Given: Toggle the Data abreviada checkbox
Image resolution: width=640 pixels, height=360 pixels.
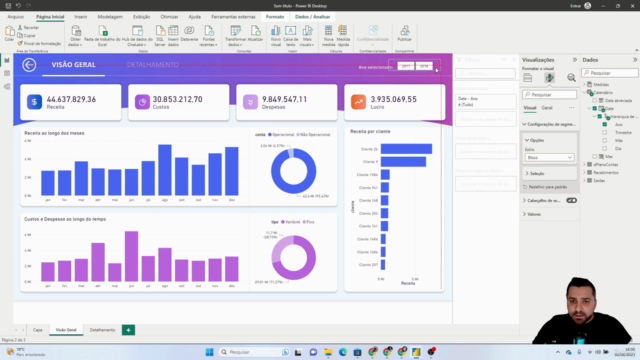Looking at the screenshot, I should coord(595,100).
